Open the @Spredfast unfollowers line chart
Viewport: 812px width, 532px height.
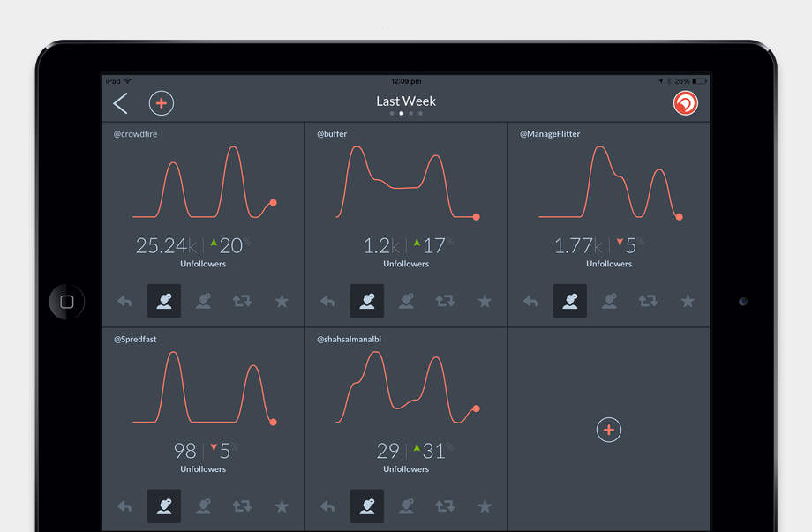point(205,388)
